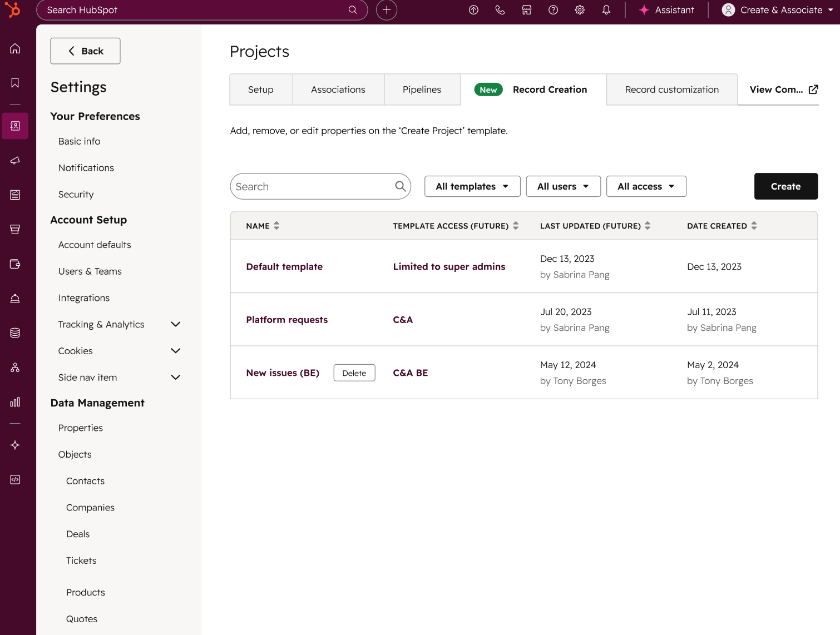
Task: Select the highlighted CRM contacts rail icon
Action: click(15, 126)
